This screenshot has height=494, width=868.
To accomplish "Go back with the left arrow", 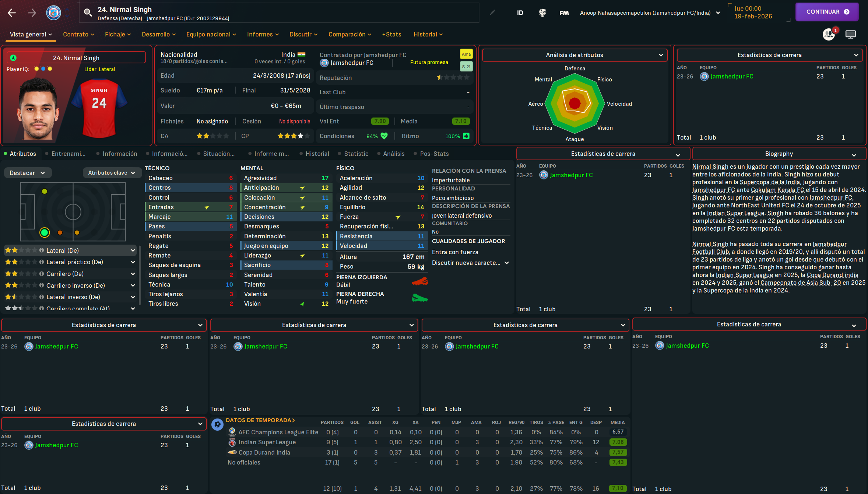I will [12, 13].
